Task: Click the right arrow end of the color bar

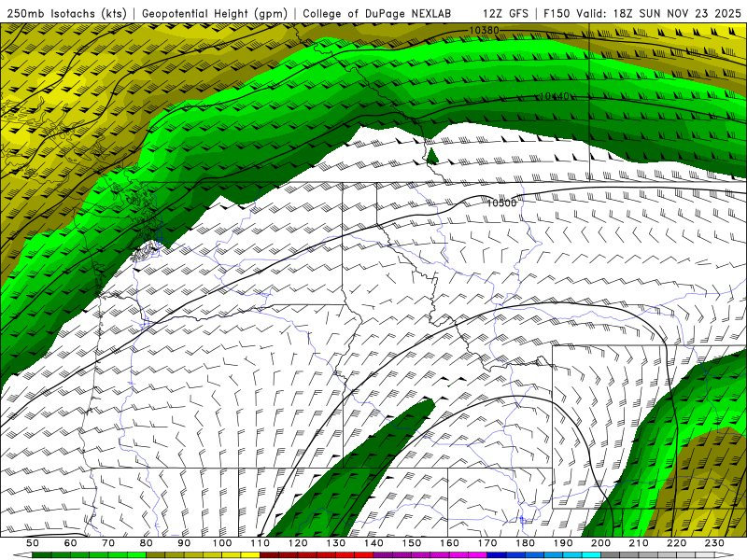Action: click(725, 555)
